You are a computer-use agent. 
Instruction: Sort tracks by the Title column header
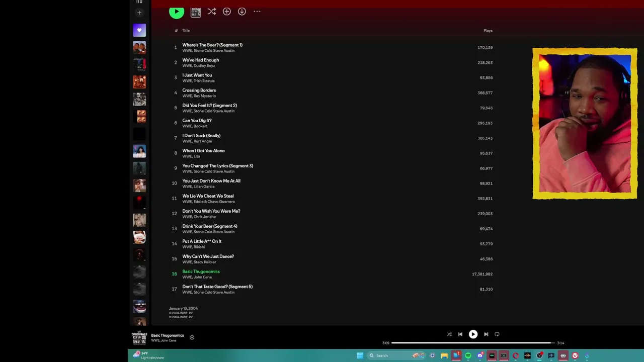point(186,31)
